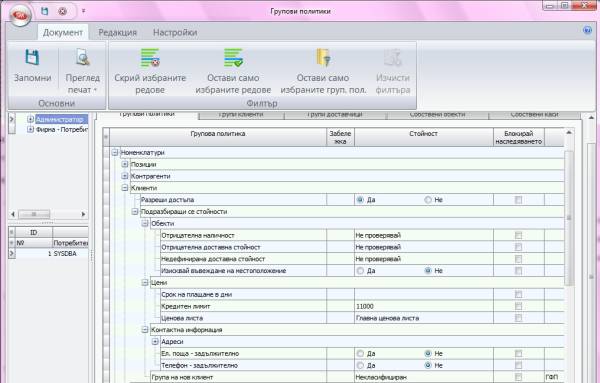600x383 pixels.
Task: Expand the Фирма - Потребители tree node
Action: click(30, 129)
